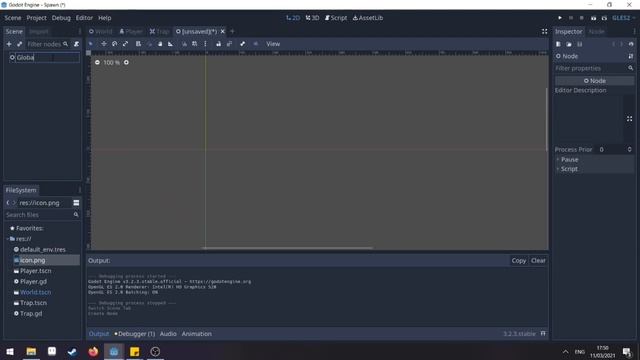Activate the Rotate Mode tool
640x360 pixels.
point(115,44)
